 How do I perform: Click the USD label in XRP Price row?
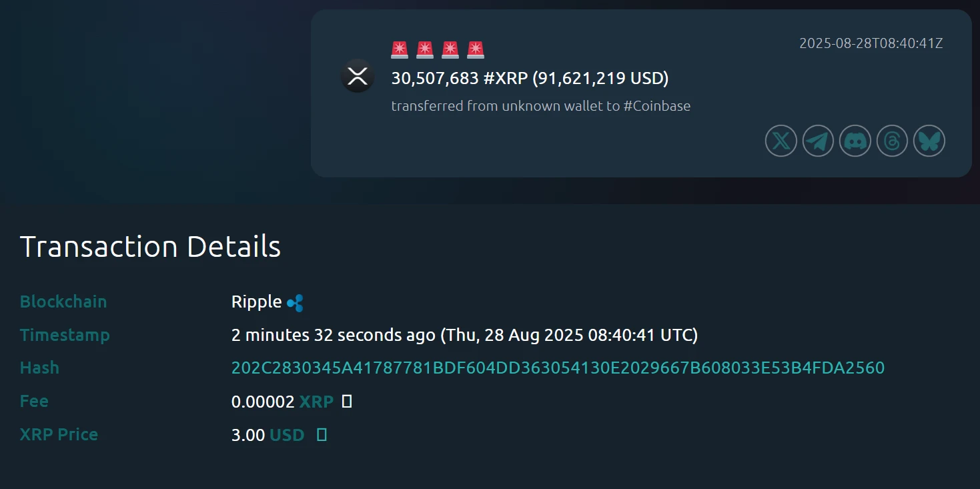[x=287, y=434]
